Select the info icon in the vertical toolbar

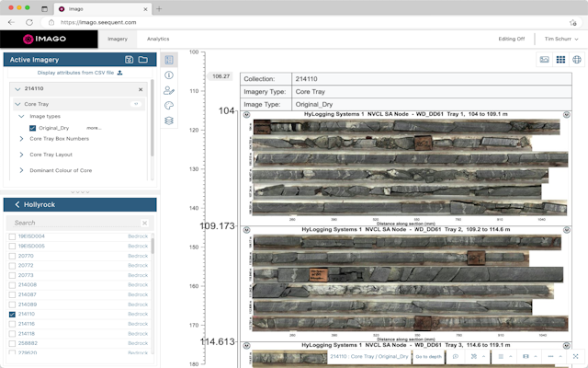(x=169, y=75)
